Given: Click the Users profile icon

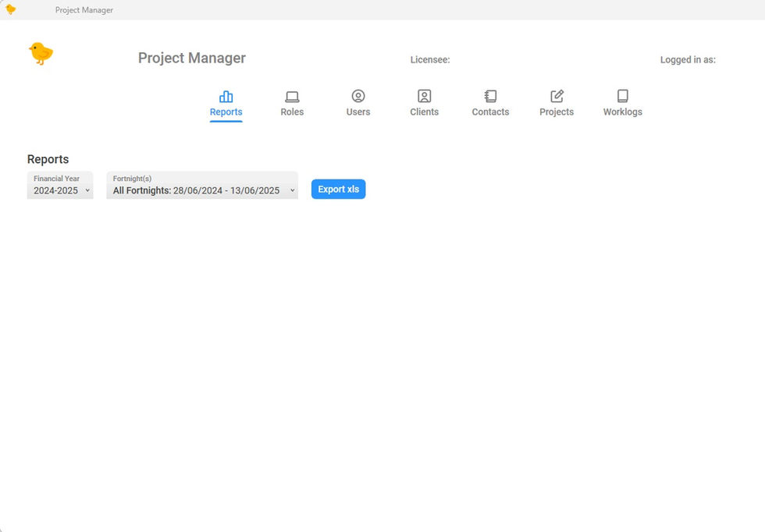Looking at the screenshot, I should click(358, 95).
